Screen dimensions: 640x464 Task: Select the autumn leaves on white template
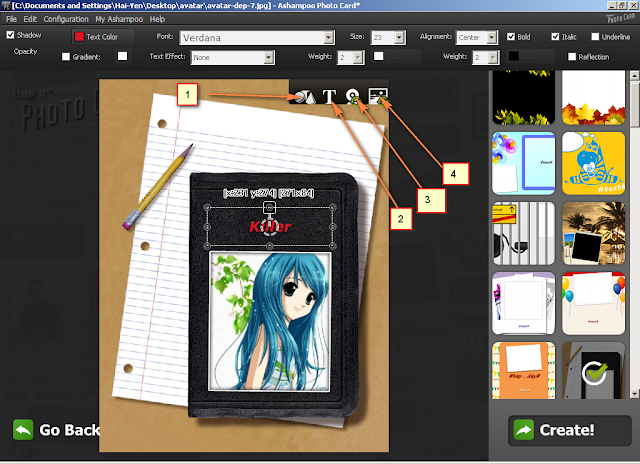[593, 97]
